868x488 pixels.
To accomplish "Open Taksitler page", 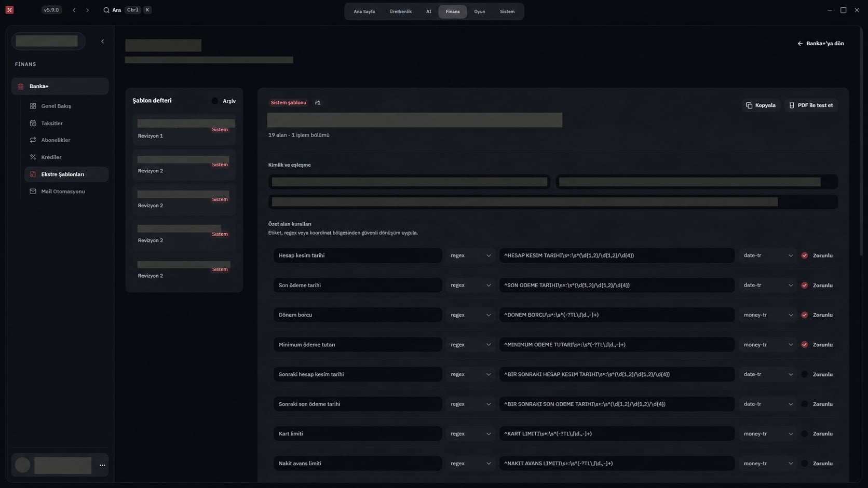I will click(x=66, y=123).
